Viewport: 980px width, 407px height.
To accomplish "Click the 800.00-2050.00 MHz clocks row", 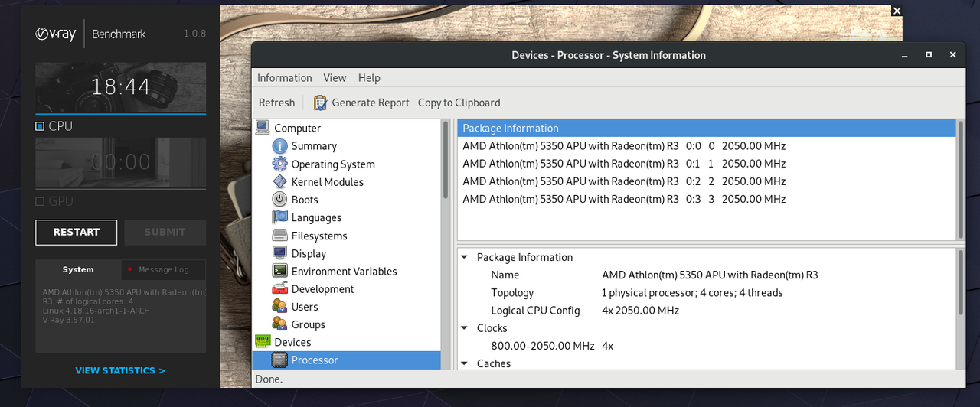I will (x=707, y=345).
